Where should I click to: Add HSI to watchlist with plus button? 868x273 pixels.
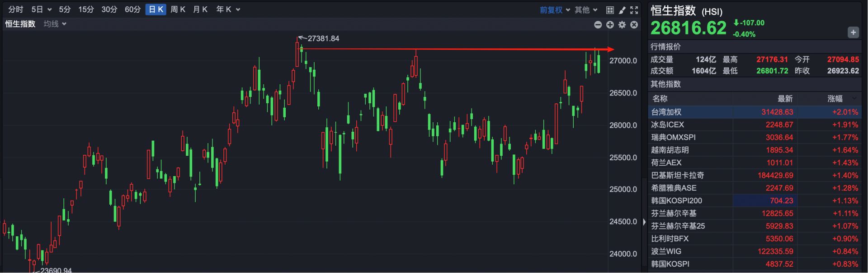coord(853,32)
